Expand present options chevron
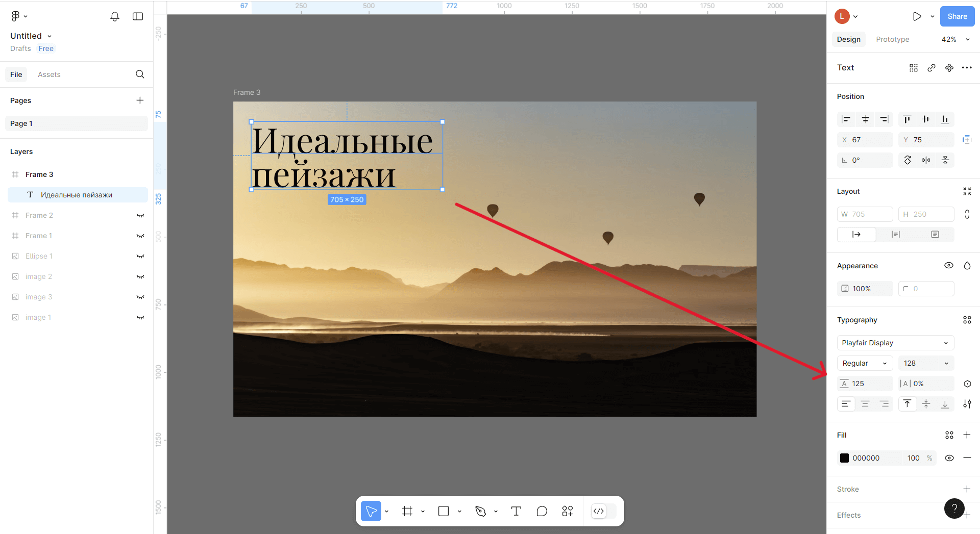 tap(933, 16)
